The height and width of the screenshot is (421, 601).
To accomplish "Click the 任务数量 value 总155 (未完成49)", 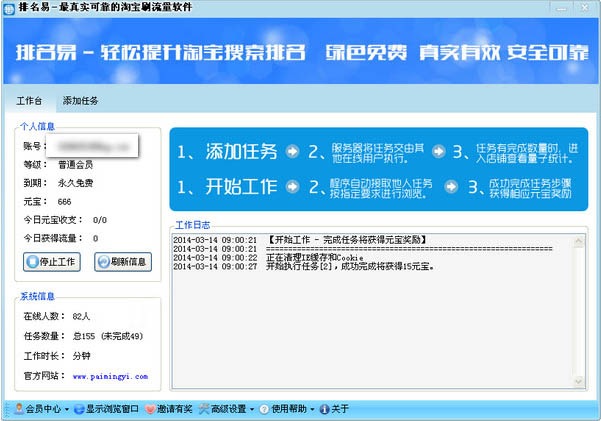I will click(108, 336).
